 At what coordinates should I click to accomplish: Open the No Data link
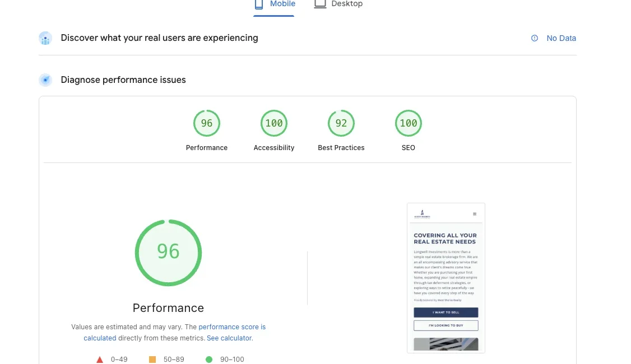click(x=562, y=38)
